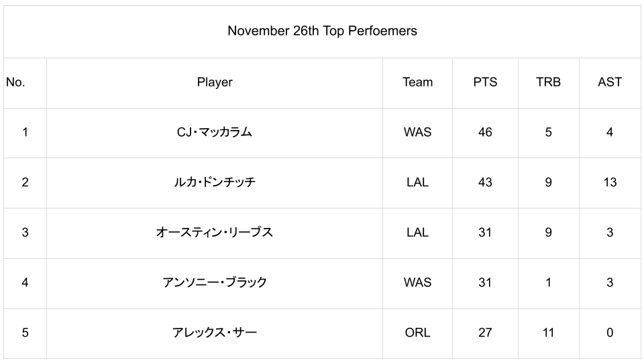644x362 pixels.
Task: Select the 0 assists cell
Action: coord(610,333)
